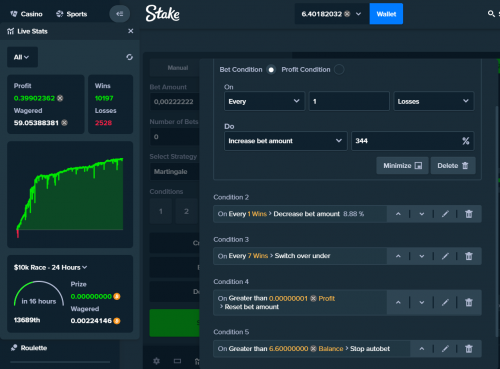Screen dimensions: 500x369
Task: Select the Profit Condition radio button
Action: (x=339, y=70)
